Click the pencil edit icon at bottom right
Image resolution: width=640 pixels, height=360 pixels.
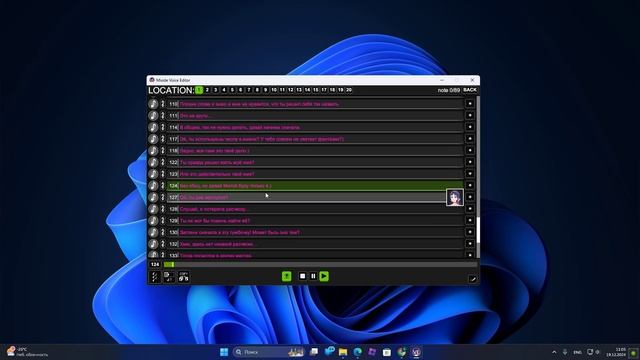coord(473,279)
